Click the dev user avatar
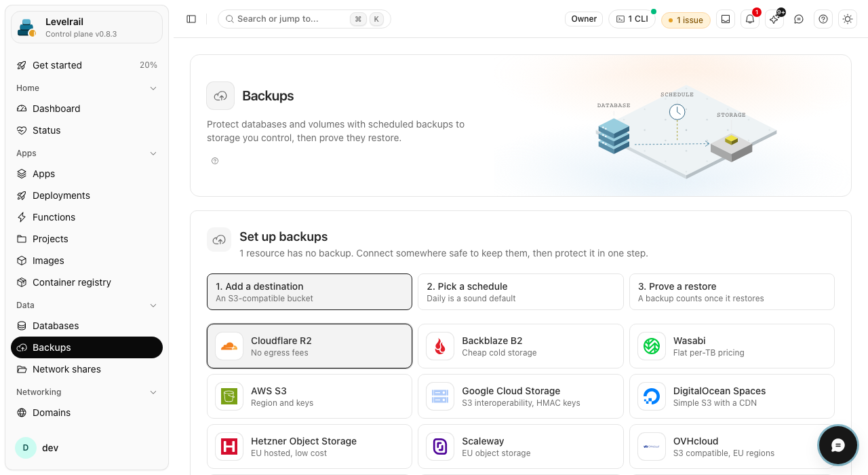Screen dimensions: 868x475 click(26, 448)
